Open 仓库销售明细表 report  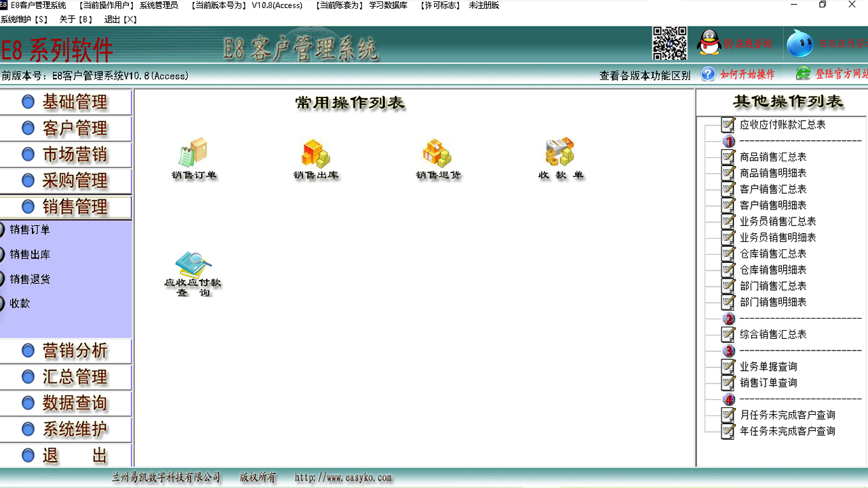click(773, 270)
